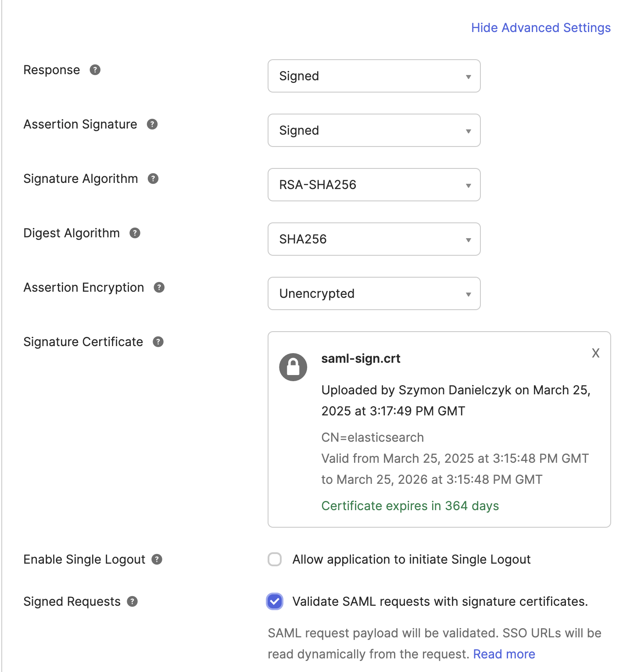Image resolution: width=630 pixels, height=672 pixels.
Task: Uncheck SAML request signature validation
Action: pos(274,602)
